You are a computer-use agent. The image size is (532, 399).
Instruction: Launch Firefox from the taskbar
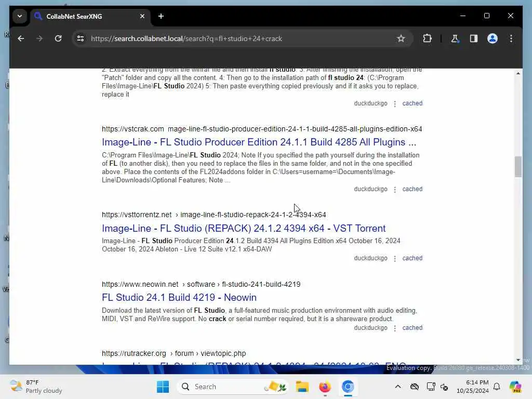pyautogui.click(x=325, y=387)
